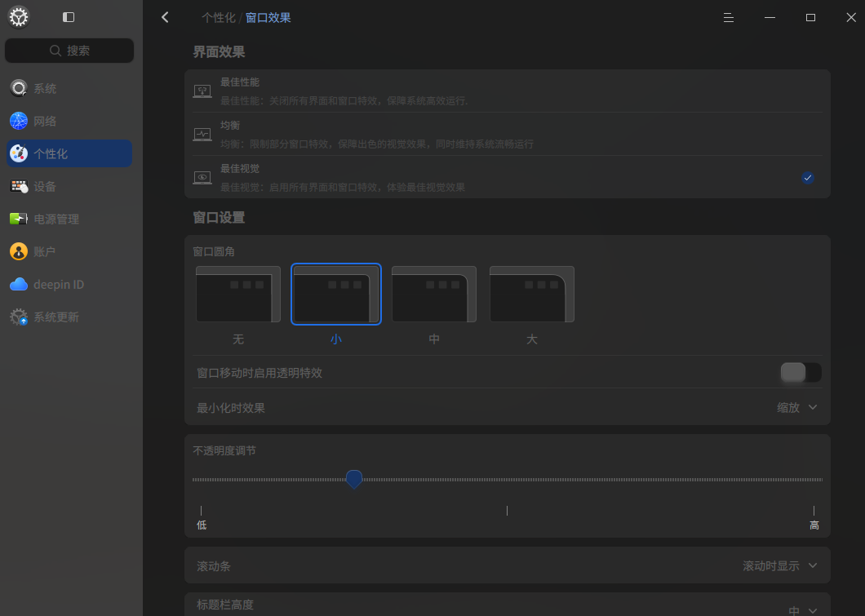Image resolution: width=865 pixels, height=616 pixels.
Task: Open 设备 settings in the sidebar
Action: pos(69,186)
